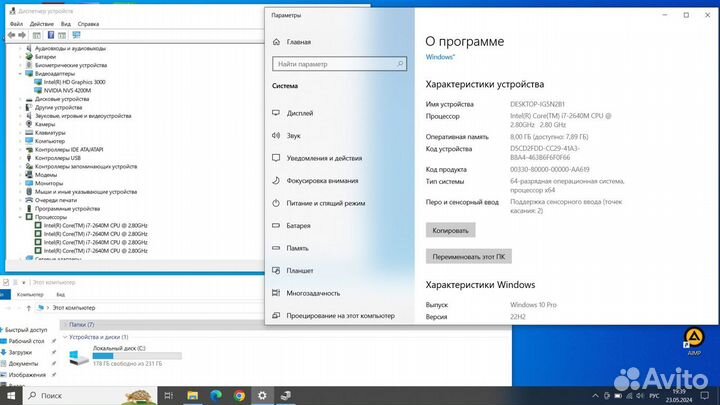Open Уведомления и действия settings page

324,158
